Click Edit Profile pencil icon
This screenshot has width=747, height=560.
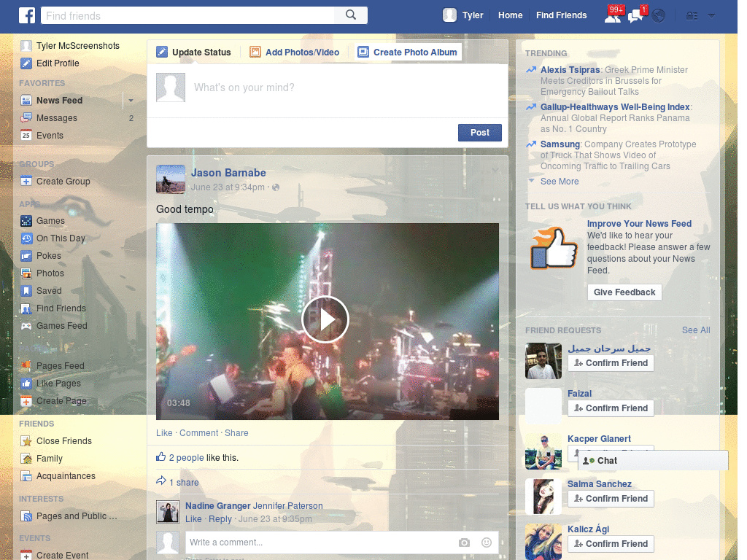[26, 63]
